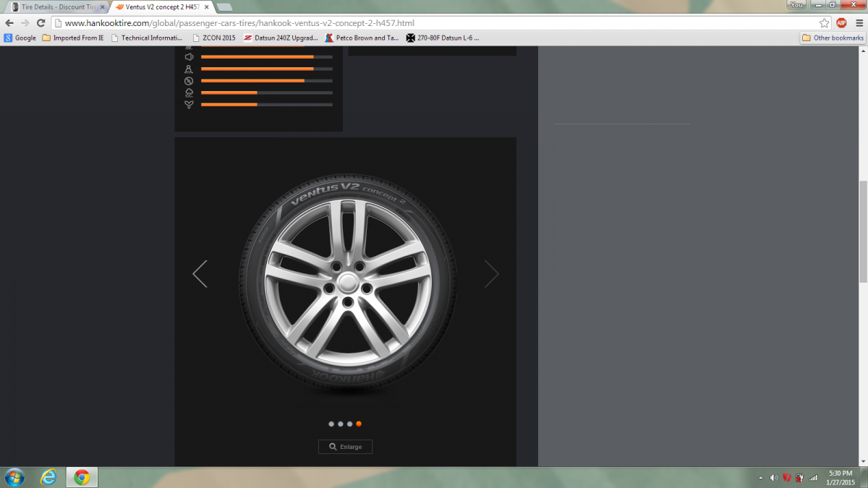Click the Enlarge button below the tire
This screenshot has height=488, width=868.
click(345, 447)
